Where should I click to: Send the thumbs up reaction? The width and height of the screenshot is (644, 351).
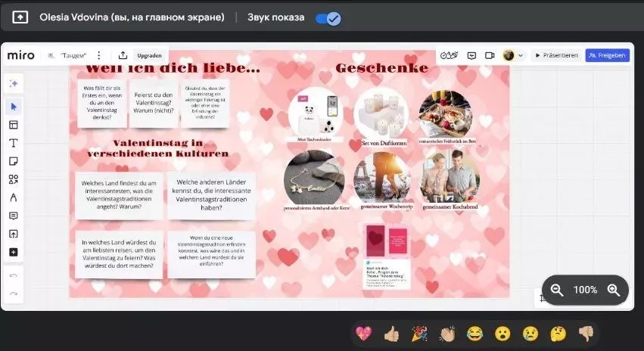coord(391,334)
